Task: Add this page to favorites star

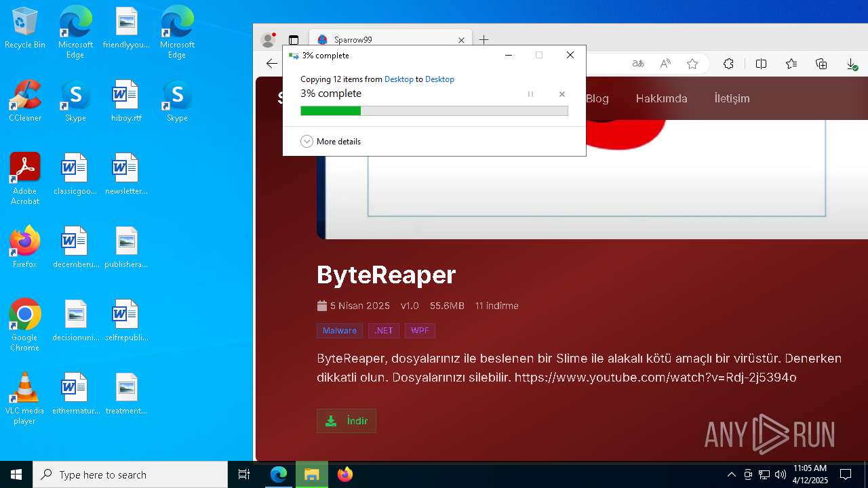Action: [692, 64]
